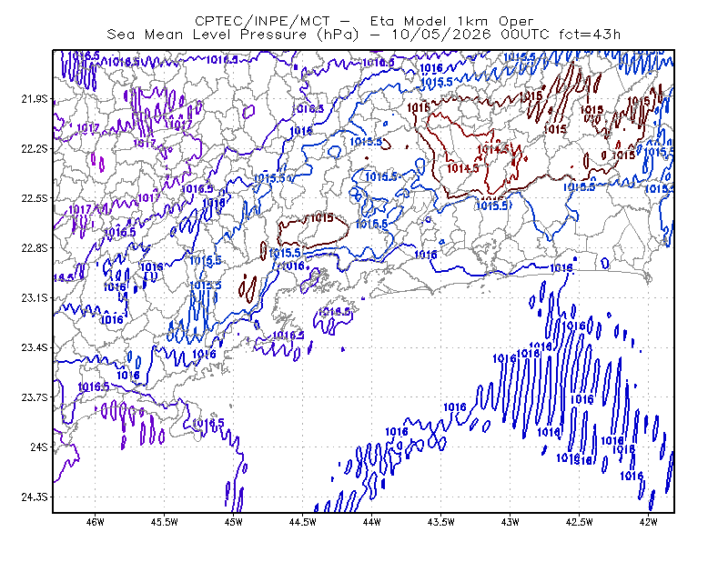Click the 22.2S latitude axis label
This screenshot has width=728, height=562.
35,148
